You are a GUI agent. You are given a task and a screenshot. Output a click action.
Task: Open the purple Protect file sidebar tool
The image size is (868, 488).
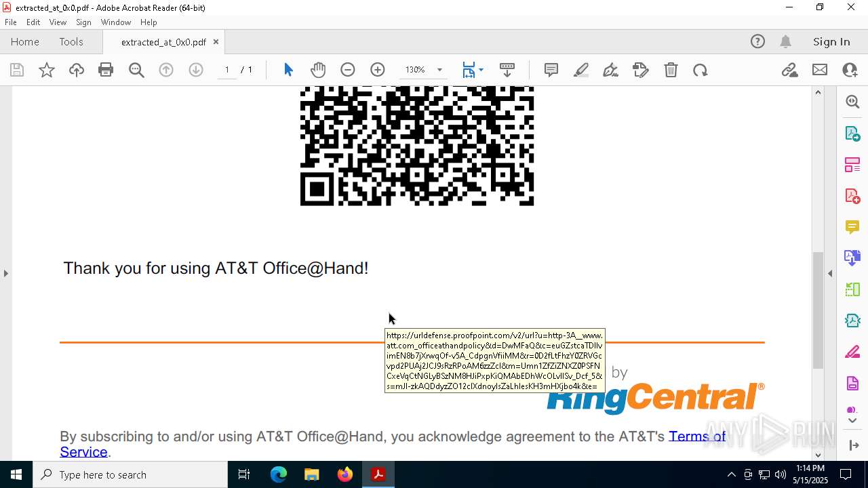(x=852, y=383)
